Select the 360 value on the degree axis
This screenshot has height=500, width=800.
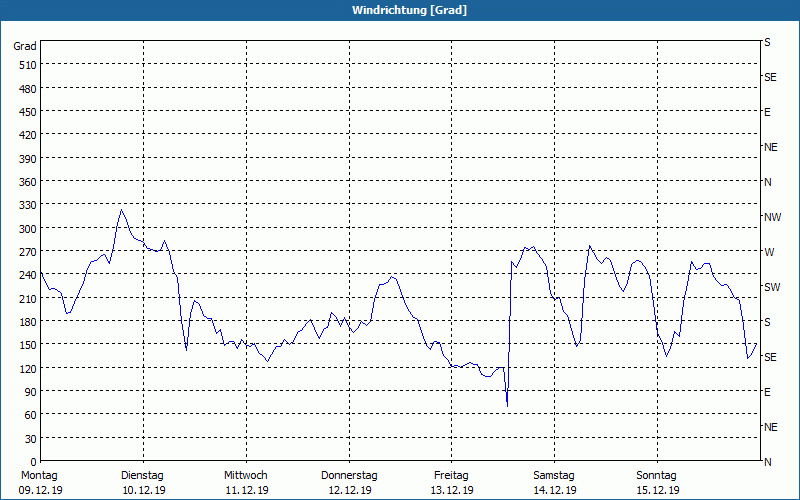(x=29, y=182)
